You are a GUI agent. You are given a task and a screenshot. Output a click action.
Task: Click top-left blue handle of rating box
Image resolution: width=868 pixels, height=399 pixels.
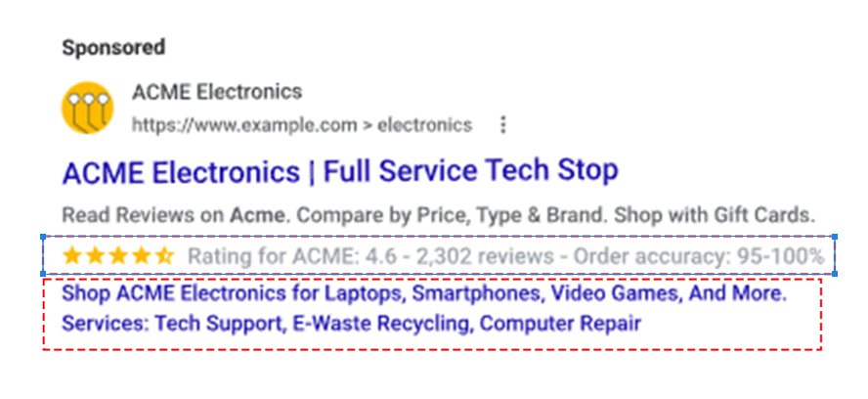pos(43,237)
